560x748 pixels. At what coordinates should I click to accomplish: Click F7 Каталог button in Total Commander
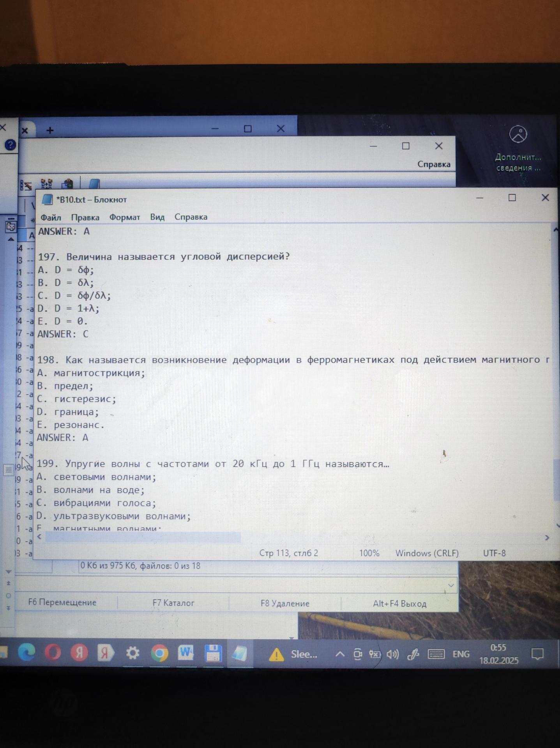click(x=173, y=603)
